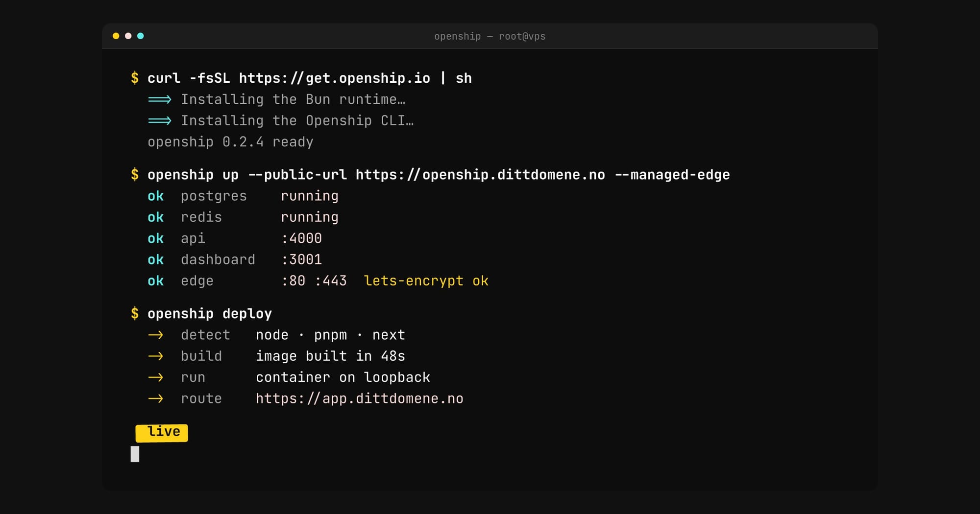The image size is (980, 514).
Task: Open the 'https://app.dittdomene.no' link
Action: point(360,398)
